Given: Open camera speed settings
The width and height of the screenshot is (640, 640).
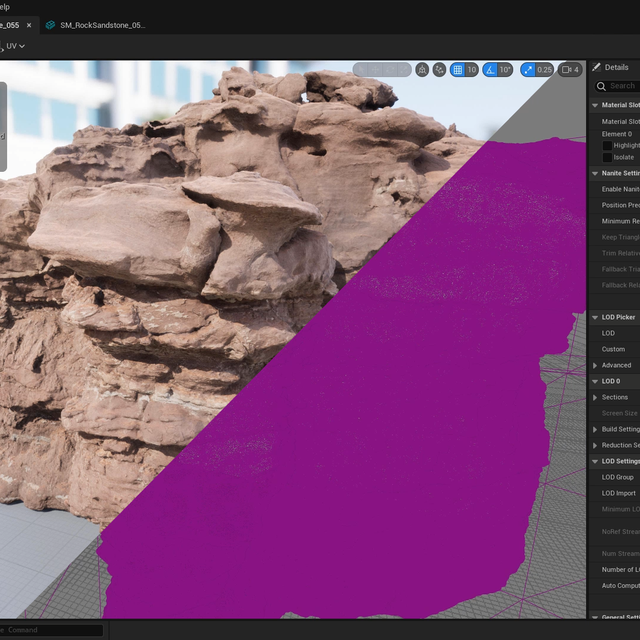Looking at the screenshot, I should [570, 70].
